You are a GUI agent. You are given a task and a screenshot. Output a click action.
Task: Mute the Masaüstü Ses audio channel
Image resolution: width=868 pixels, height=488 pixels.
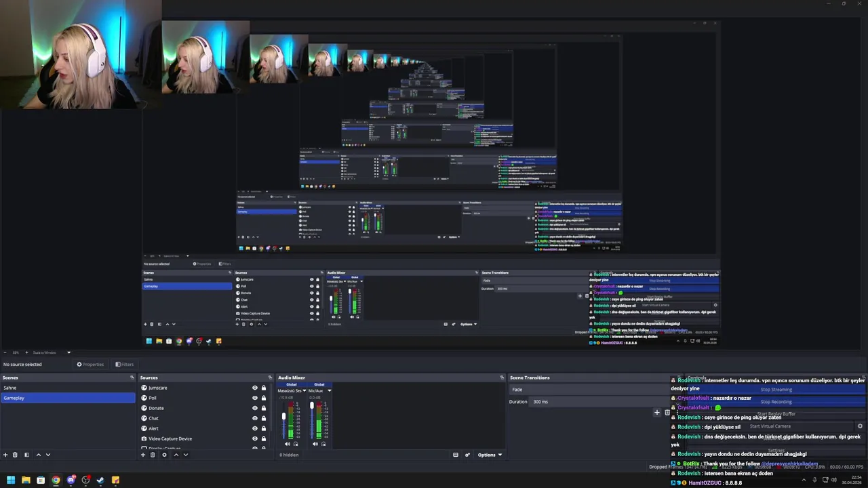287,444
